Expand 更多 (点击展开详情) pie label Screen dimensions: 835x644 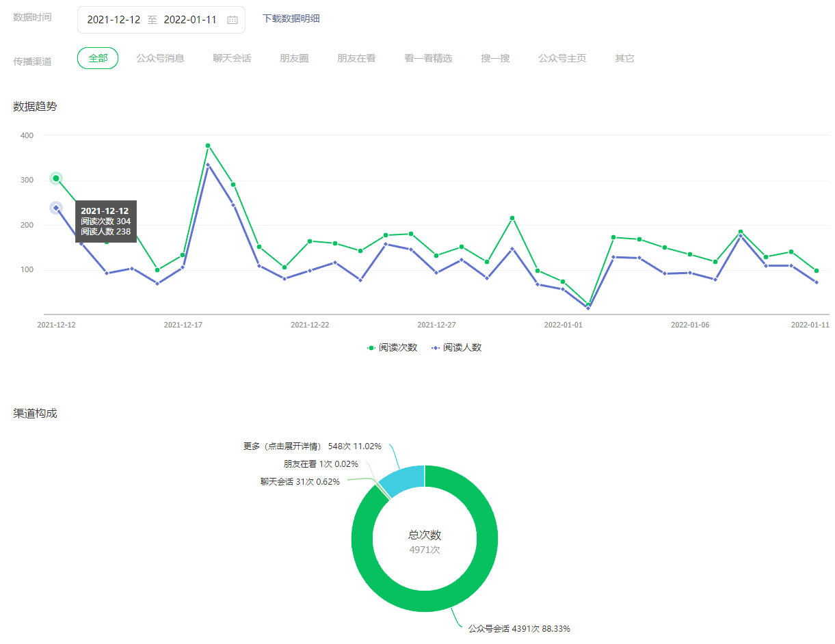[x=312, y=446]
